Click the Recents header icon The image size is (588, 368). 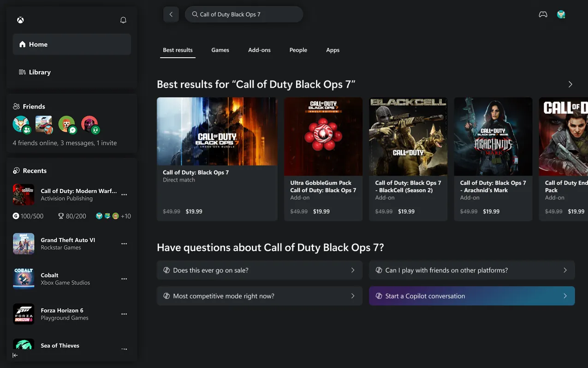pos(16,171)
